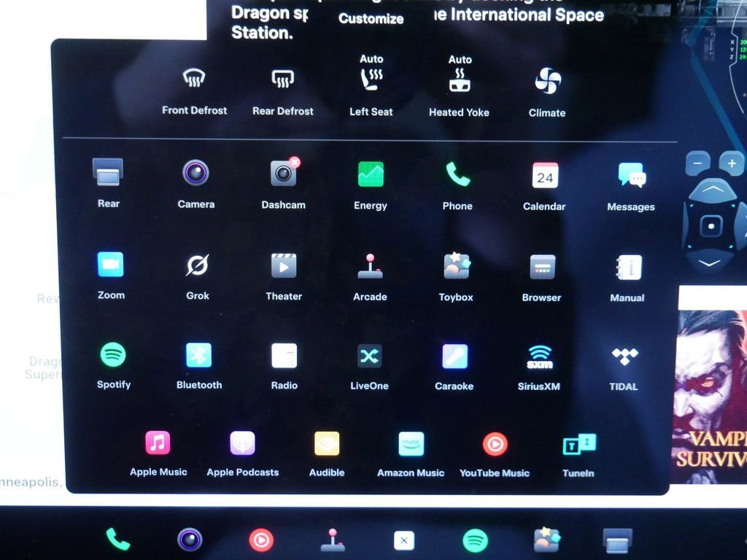Launch the Zoom app
747x560 pixels.
click(x=111, y=275)
